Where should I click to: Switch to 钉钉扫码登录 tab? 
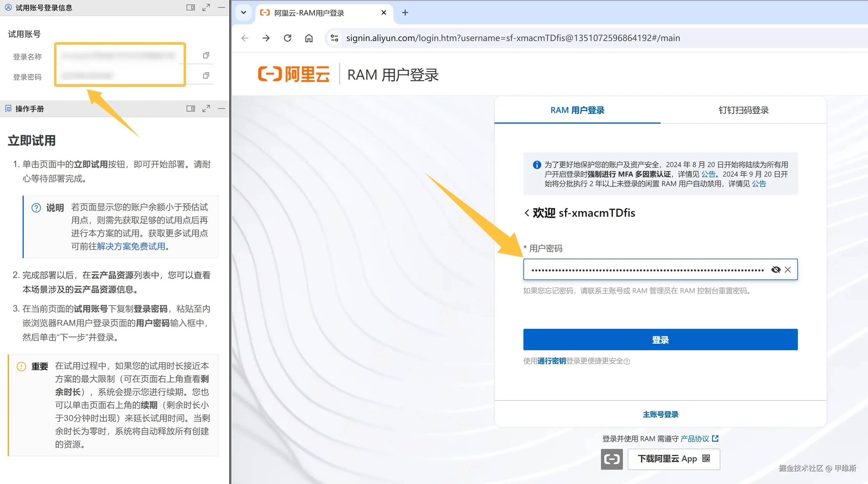point(743,110)
